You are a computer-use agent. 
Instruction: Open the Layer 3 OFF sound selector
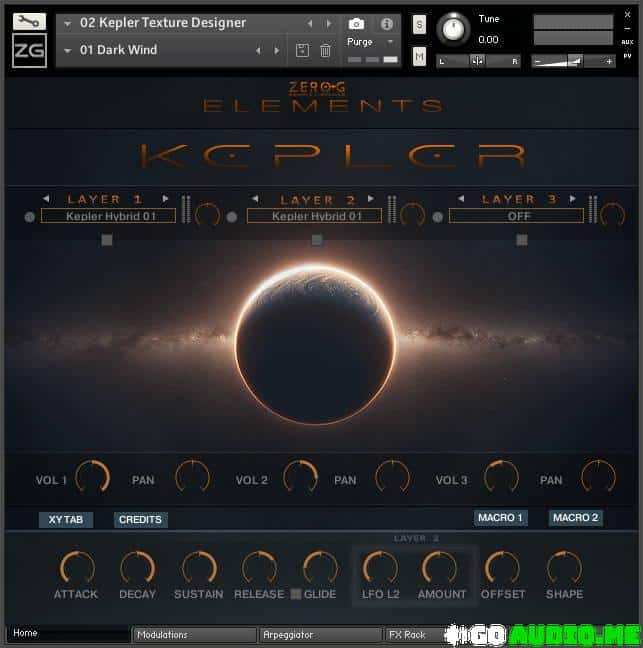tap(516, 216)
